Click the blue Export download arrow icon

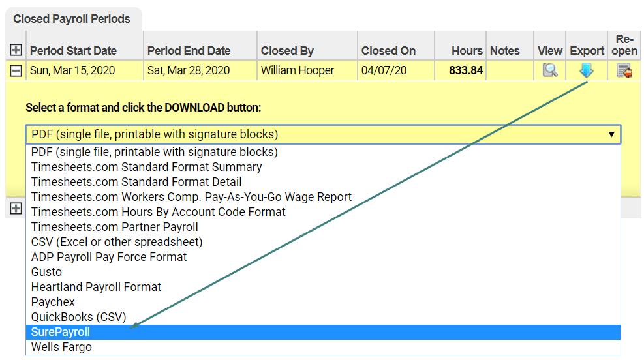point(587,70)
